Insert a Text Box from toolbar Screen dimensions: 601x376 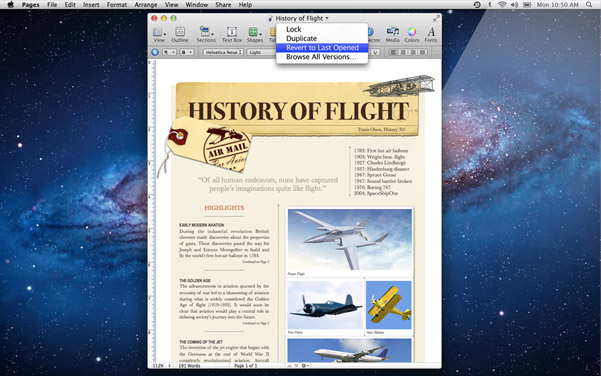(232, 34)
